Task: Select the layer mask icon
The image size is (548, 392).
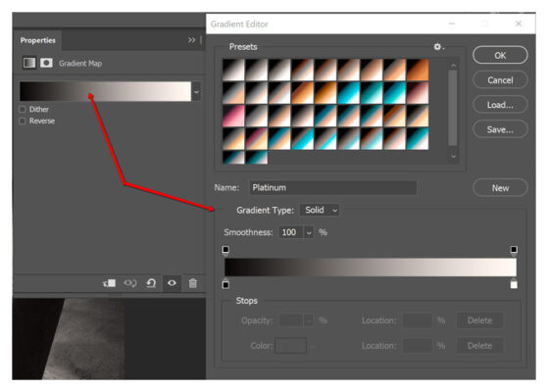Action: click(x=46, y=63)
